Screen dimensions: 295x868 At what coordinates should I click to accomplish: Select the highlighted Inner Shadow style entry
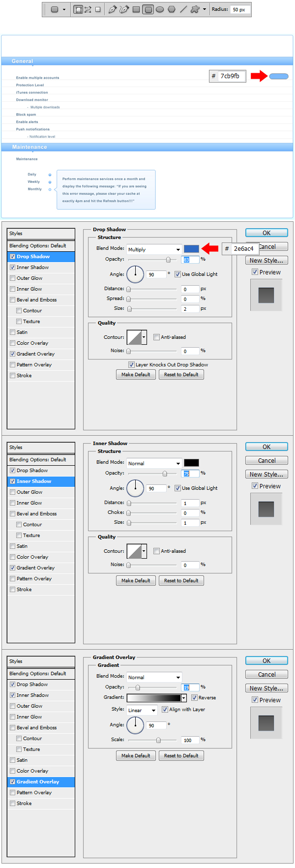click(41, 481)
